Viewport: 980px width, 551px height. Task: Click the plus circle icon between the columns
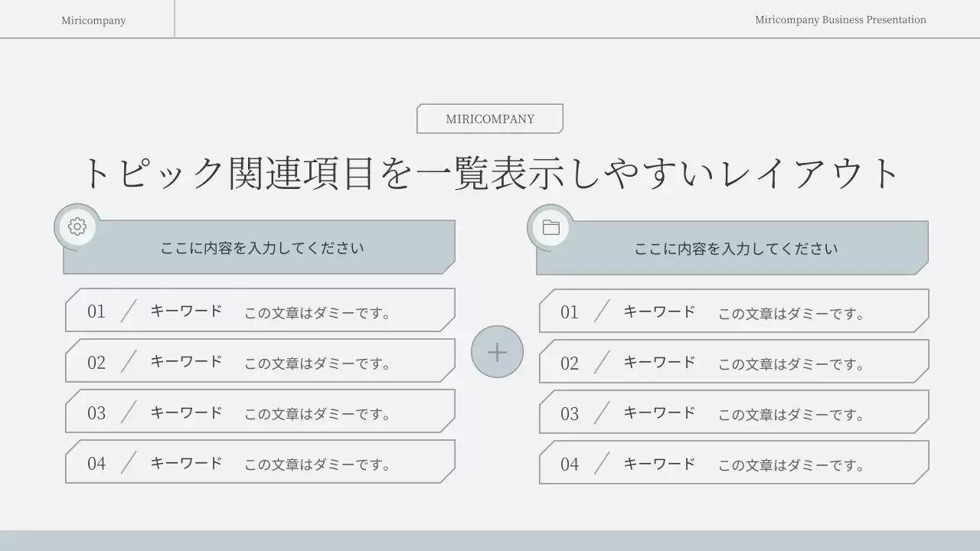click(x=497, y=352)
